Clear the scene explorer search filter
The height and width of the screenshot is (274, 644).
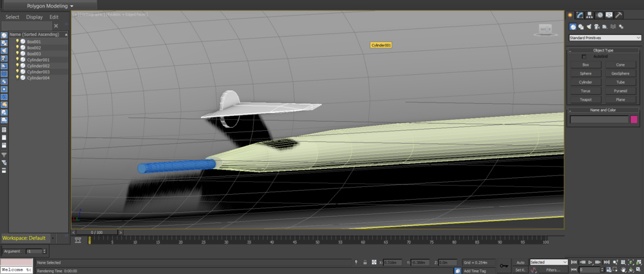(x=55, y=26)
